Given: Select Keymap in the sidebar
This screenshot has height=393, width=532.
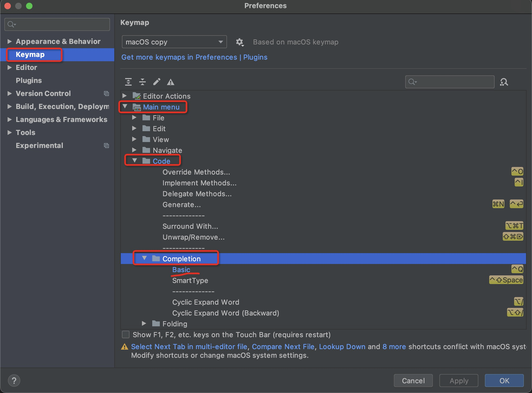Looking at the screenshot, I should [30, 54].
